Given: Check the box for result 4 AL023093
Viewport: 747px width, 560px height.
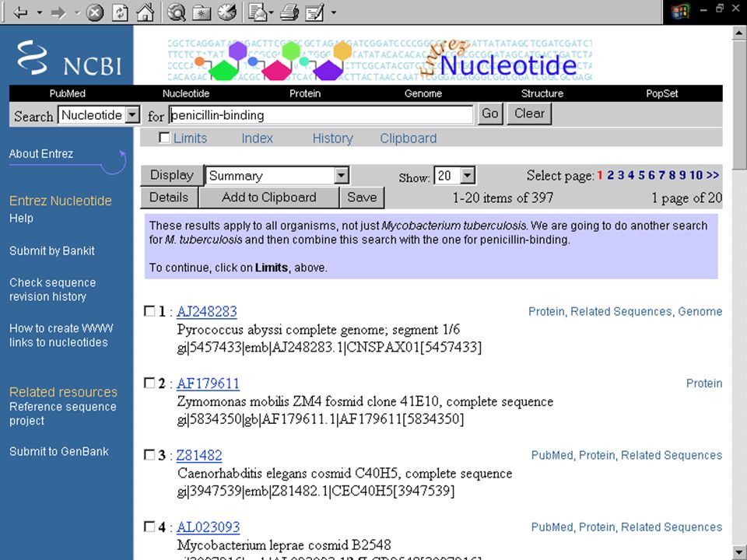Looking at the screenshot, I should (149, 527).
